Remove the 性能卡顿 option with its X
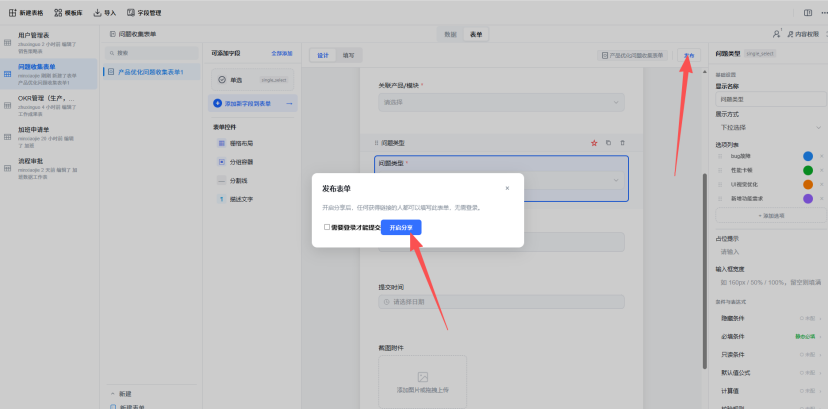 (822, 170)
